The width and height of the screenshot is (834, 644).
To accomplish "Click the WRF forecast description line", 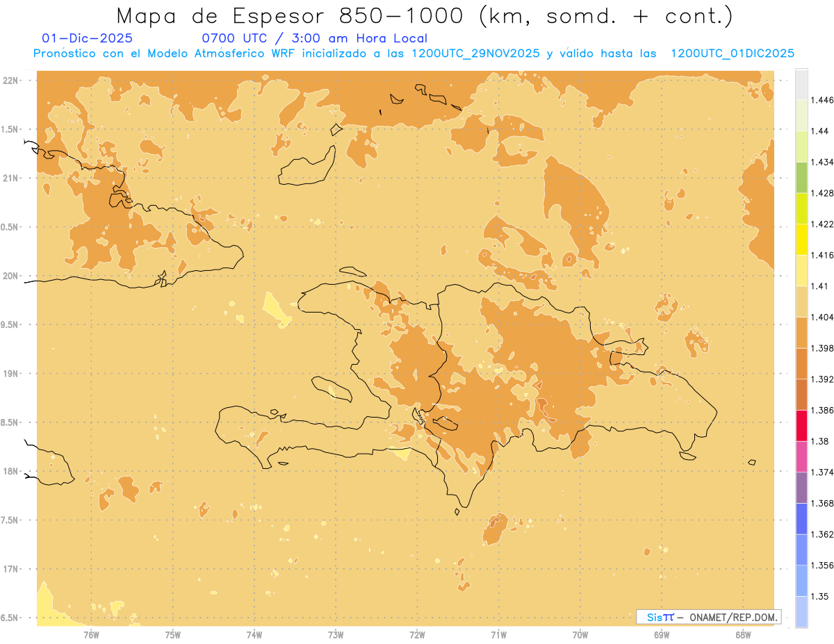I will pyautogui.click(x=414, y=53).
